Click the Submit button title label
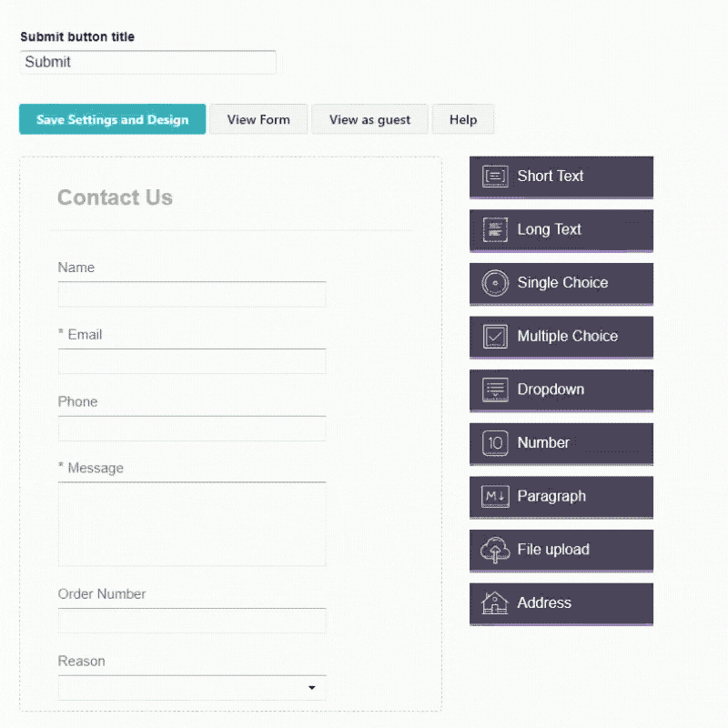 point(77,36)
